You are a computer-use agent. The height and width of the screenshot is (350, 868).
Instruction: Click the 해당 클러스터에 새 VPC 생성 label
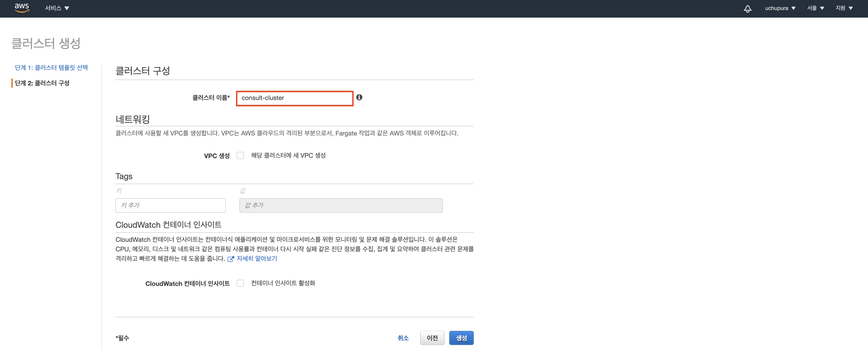(288, 155)
